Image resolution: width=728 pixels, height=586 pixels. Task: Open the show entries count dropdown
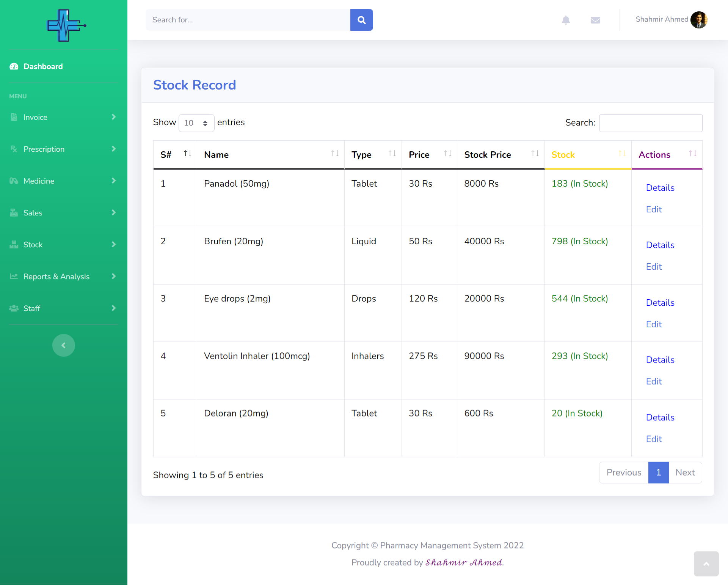(196, 123)
